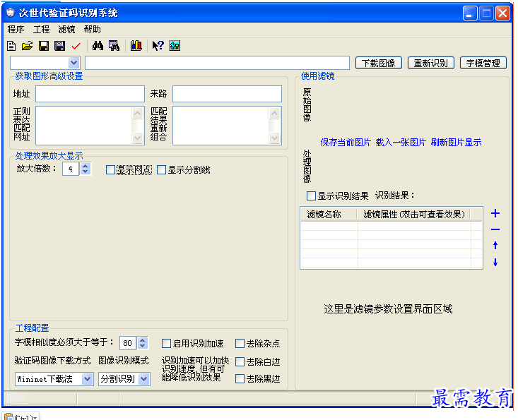Screen dimensions: 518x420
Task: Open the top-left empty combo box dropdown
Action: click(73, 63)
